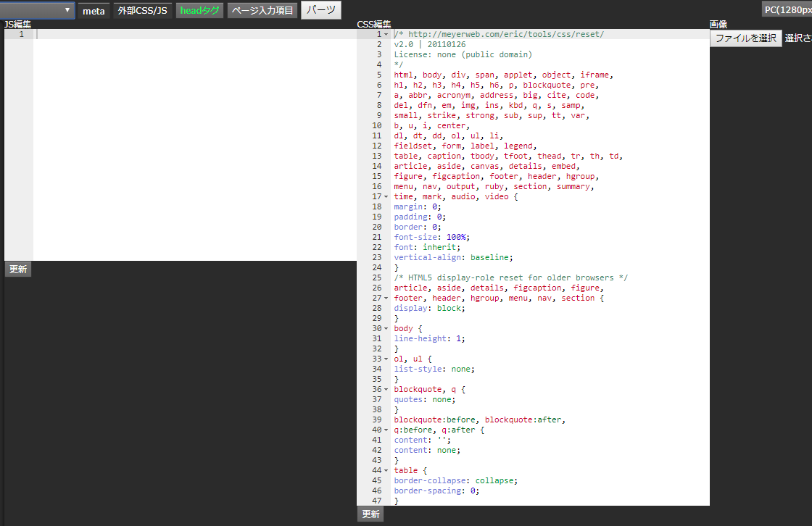Click the figure, figcaption, footer, header line
This screenshot has height=526, width=812.
point(496,177)
